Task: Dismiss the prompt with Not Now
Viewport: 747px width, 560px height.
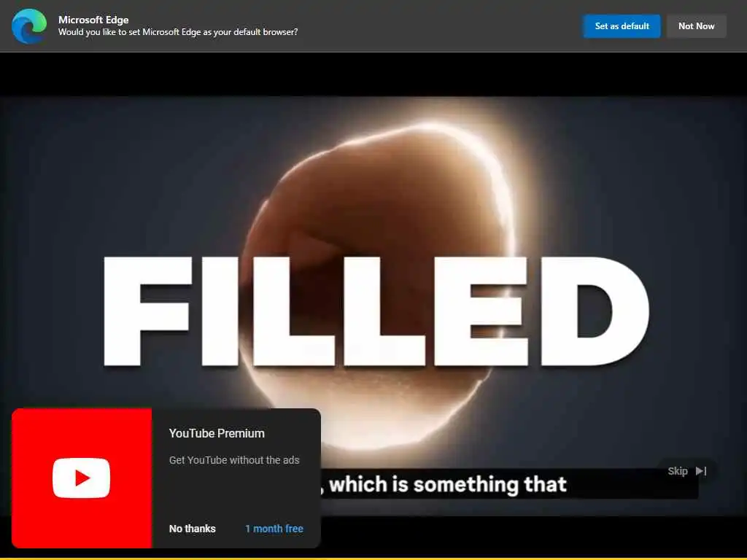Action: point(696,26)
